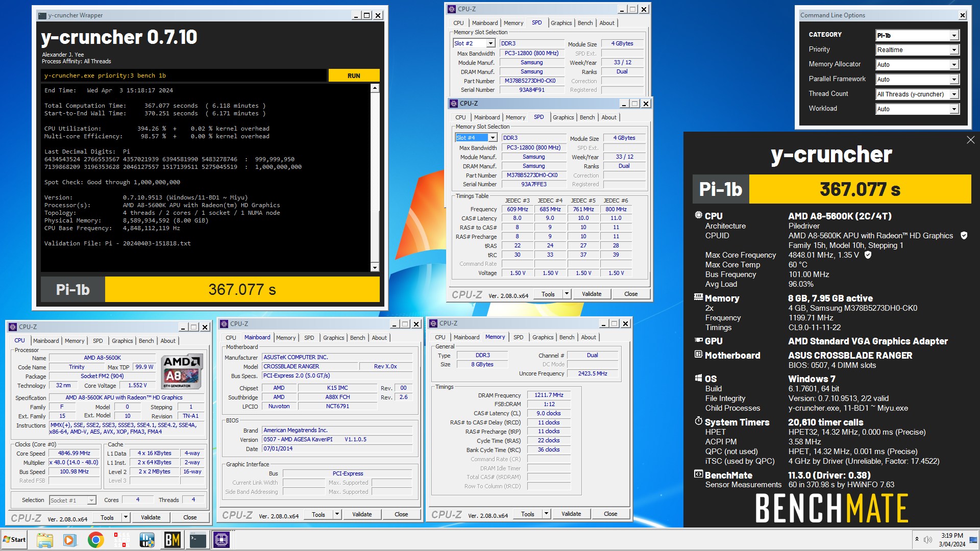Open the Start menu
Viewport: 980px width, 551px height.
(x=14, y=540)
